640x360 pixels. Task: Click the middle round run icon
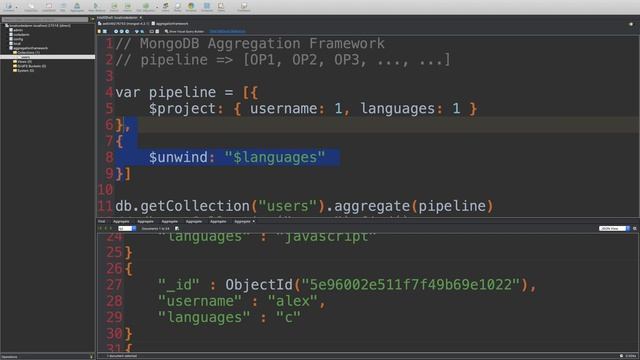122,31
